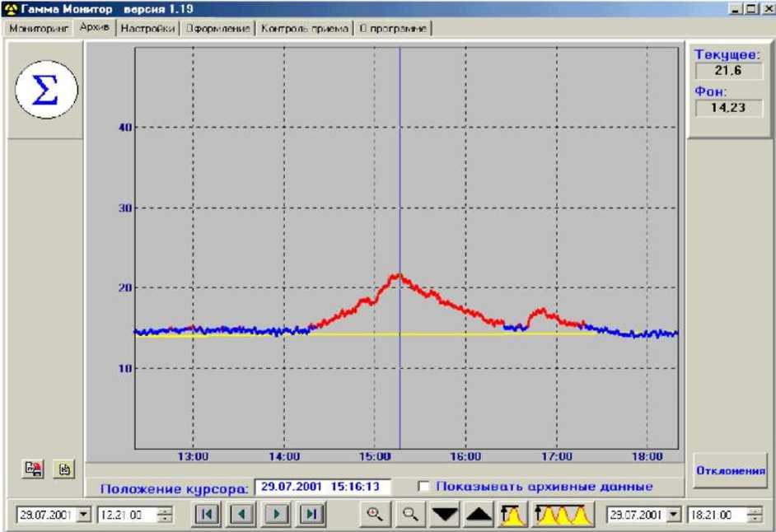The height and width of the screenshot is (532, 776).
Task: Click the 17:00 time axis label
Action: point(557,456)
